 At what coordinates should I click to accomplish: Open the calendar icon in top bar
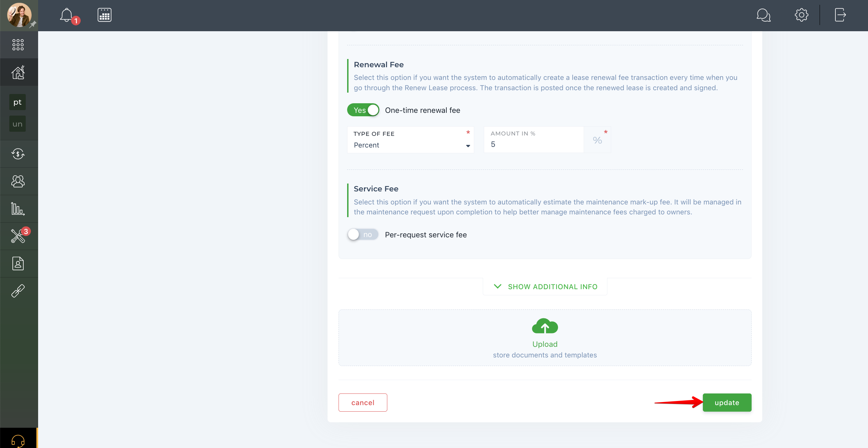click(x=104, y=15)
